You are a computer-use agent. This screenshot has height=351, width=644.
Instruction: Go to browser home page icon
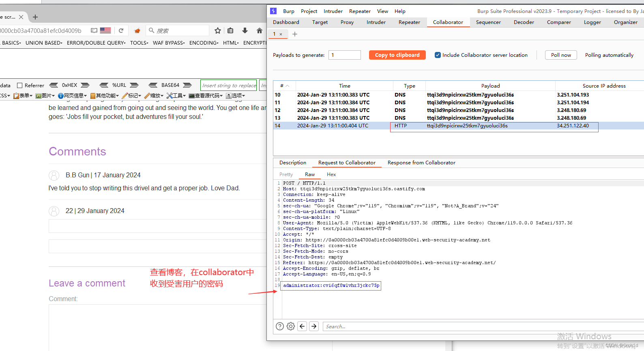[x=260, y=30]
